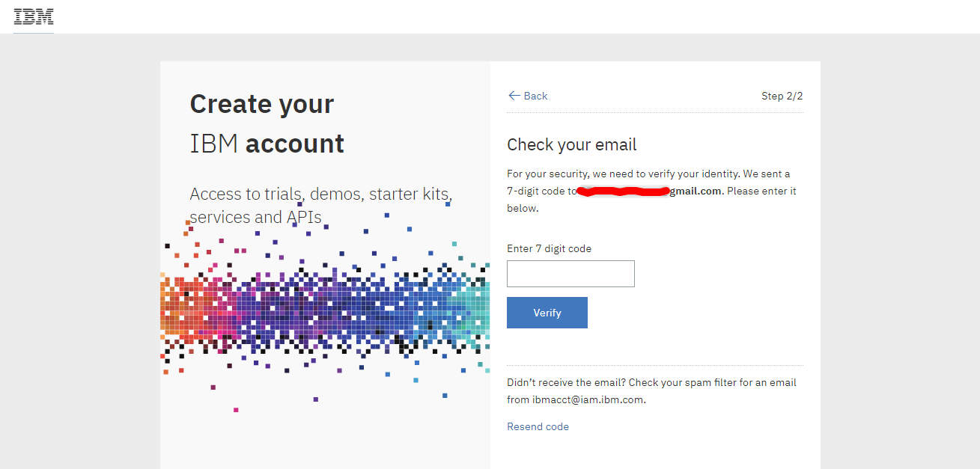
Task: Click the IBM logo in the header
Action: (34, 16)
